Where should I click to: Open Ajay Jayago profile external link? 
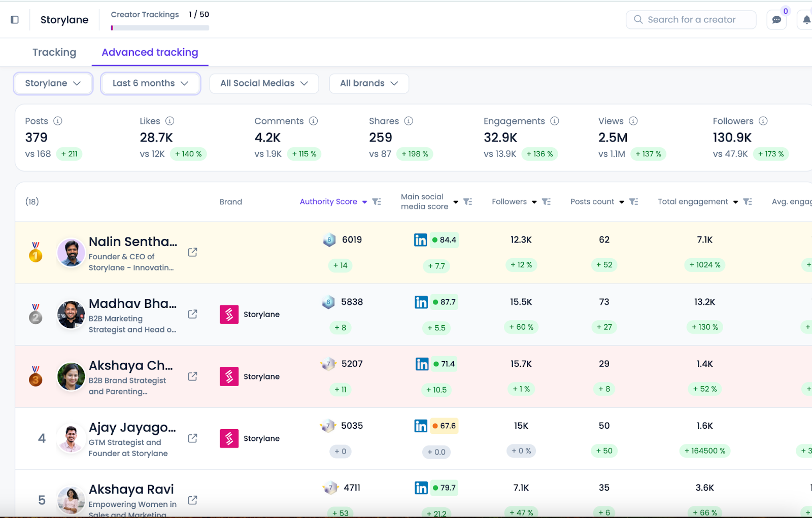pos(192,438)
